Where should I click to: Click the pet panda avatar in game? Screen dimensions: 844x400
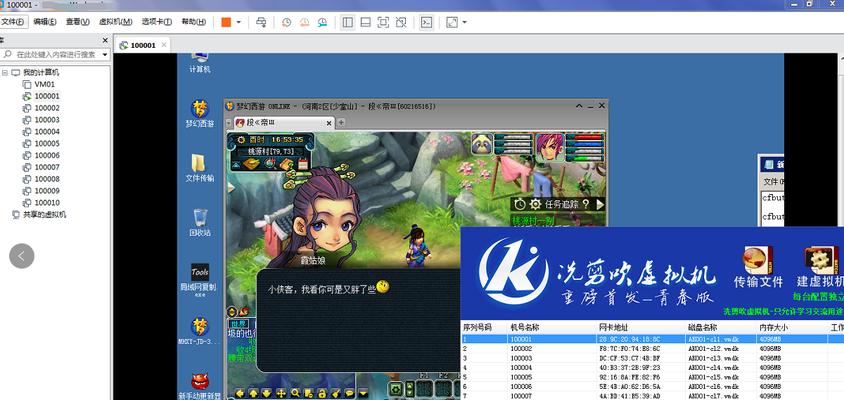(482, 144)
